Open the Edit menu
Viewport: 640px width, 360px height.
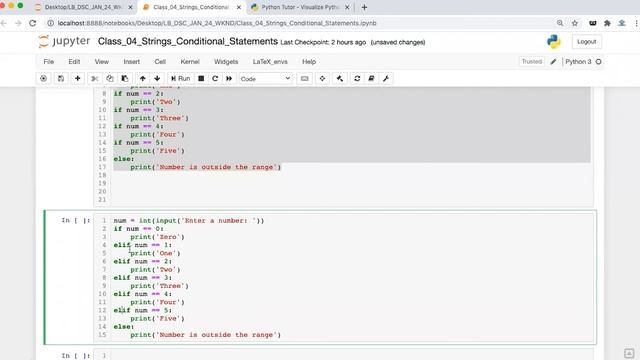click(74, 62)
